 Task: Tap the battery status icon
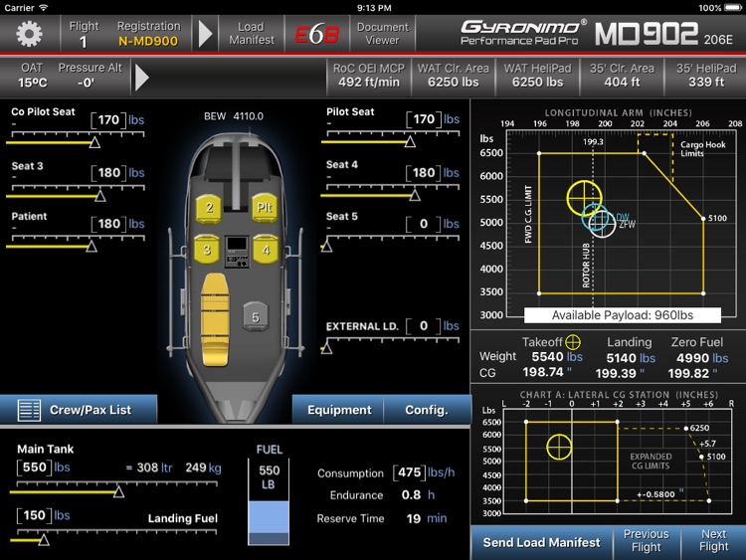pos(733,8)
